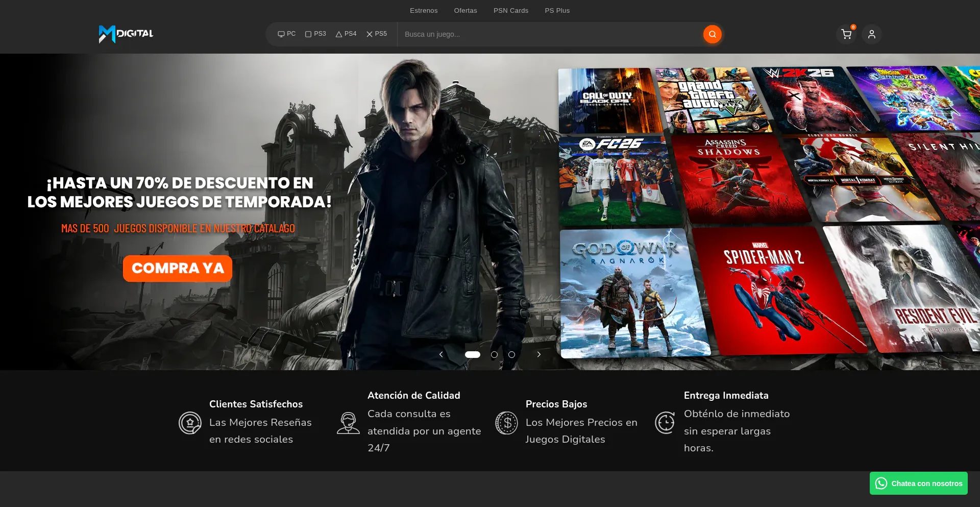980x507 pixels.
Task: Click the Entrega Inmediata clock icon
Action: pos(665,423)
